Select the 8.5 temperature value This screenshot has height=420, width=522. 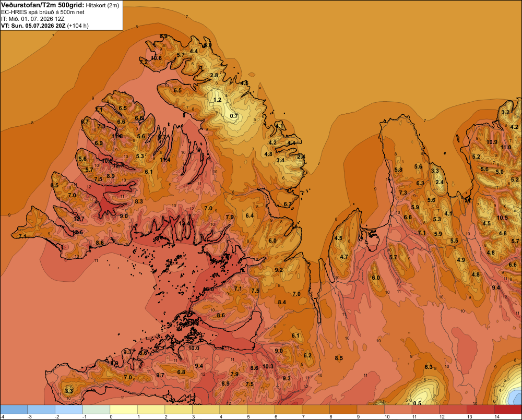coord(339,358)
